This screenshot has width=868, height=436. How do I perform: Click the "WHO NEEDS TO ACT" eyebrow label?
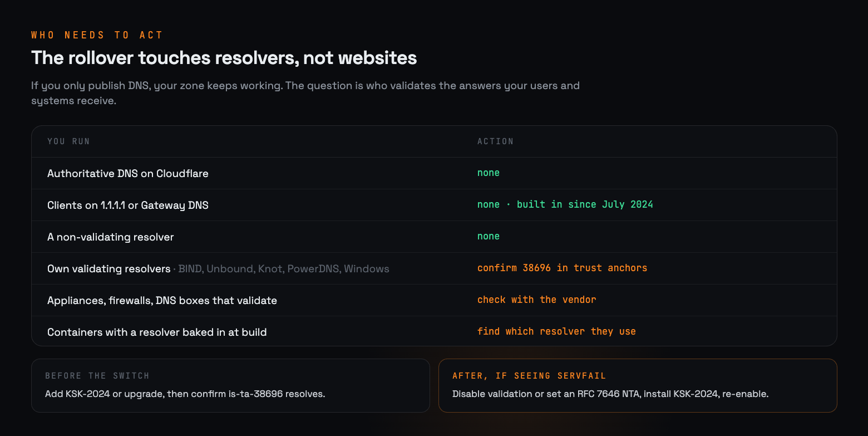click(x=97, y=35)
